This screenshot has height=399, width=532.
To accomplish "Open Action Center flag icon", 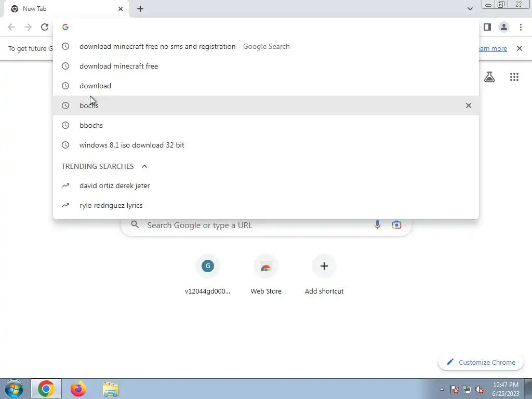I will (455, 389).
